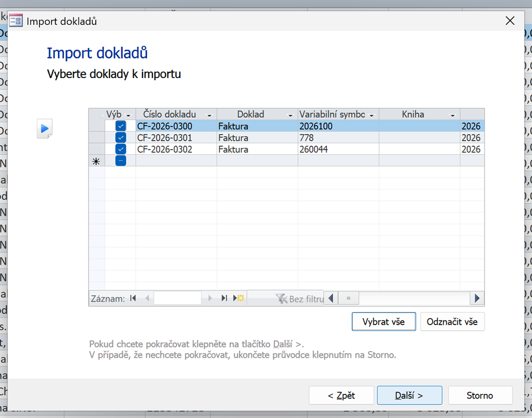Click row selector of new record asterisk
The width and height of the screenshot is (532, 418).
[x=96, y=161]
